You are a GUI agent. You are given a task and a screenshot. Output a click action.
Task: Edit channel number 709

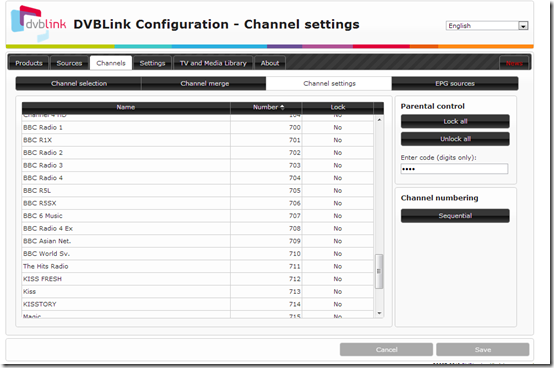(x=295, y=241)
